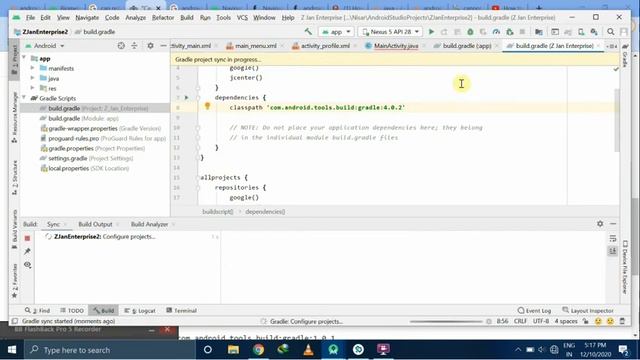The height and width of the screenshot is (360, 640).
Task: Open VLC from the taskbar
Action: [x=308, y=350]
